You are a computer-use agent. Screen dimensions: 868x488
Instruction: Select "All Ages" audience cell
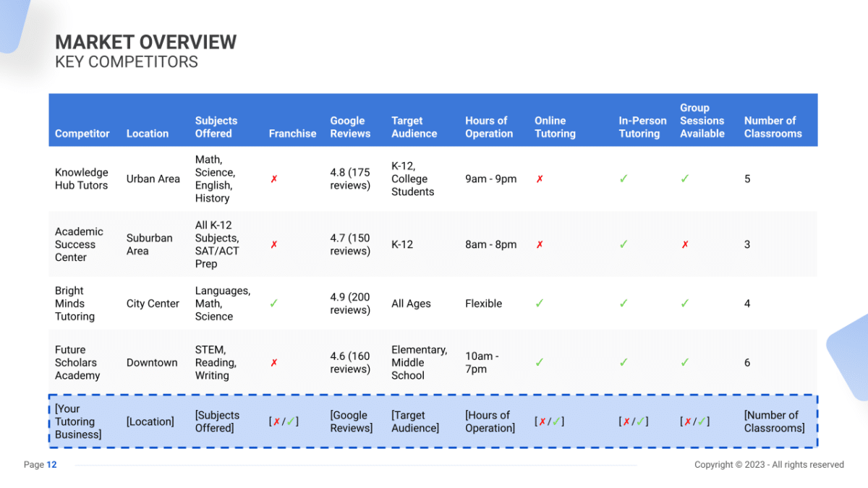point(412,304)
